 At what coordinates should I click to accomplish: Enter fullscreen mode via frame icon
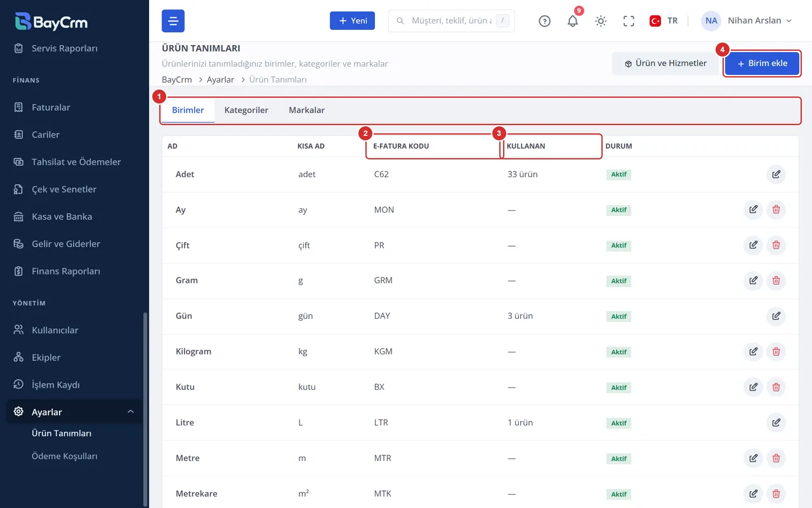(x=629, y=21)
